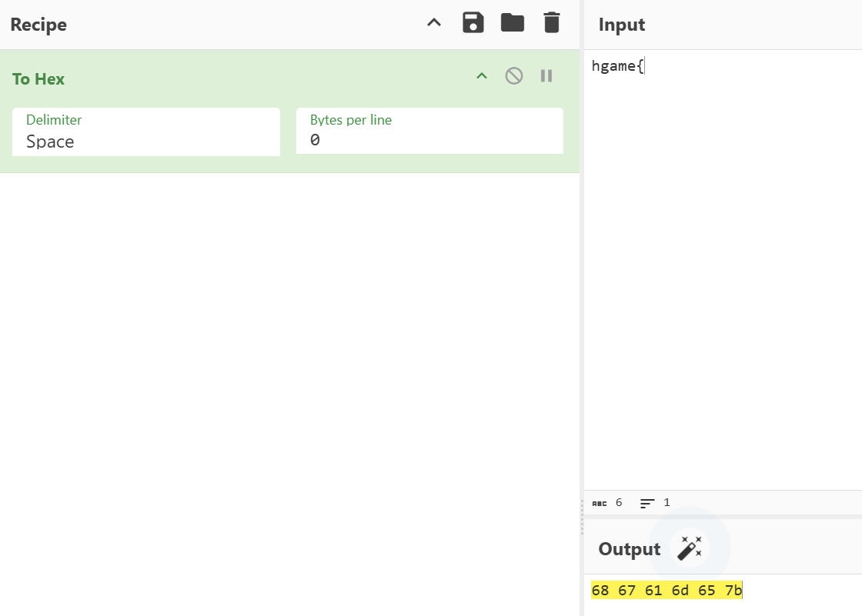Collapse the To Hex operation arguments
The width and height of the screenshot is (862, 616).
pos(482,75)
